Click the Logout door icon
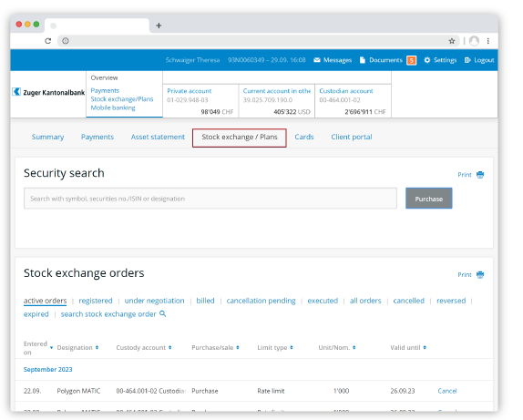 tap(467, 60)
